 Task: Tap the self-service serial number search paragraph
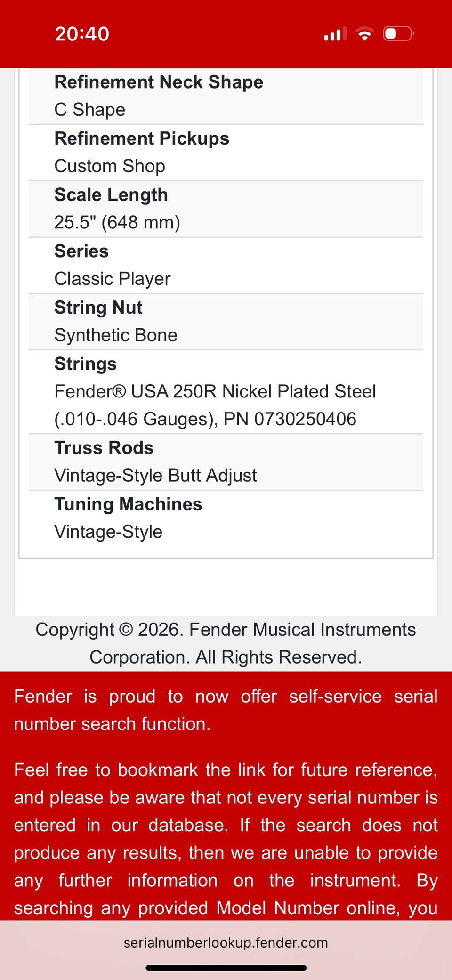tap(226, 710)
